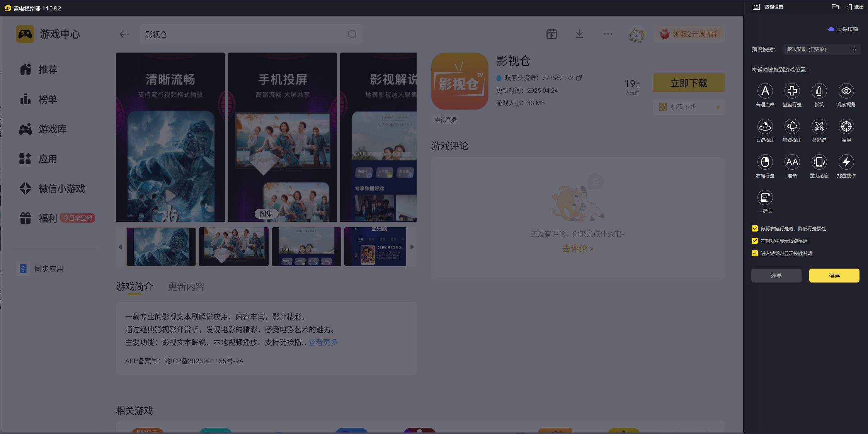Open the keymap folder icon
Viewport: 868px width, 434px height.
click(835, 7)
